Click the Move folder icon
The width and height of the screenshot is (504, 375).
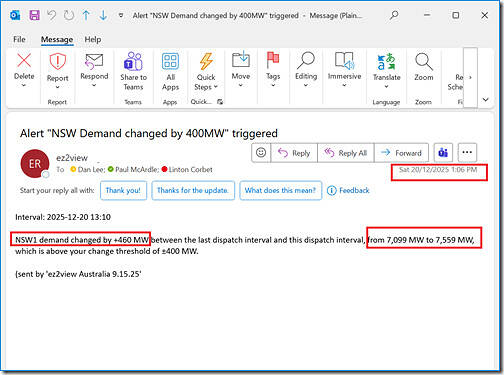coord(241,59)
